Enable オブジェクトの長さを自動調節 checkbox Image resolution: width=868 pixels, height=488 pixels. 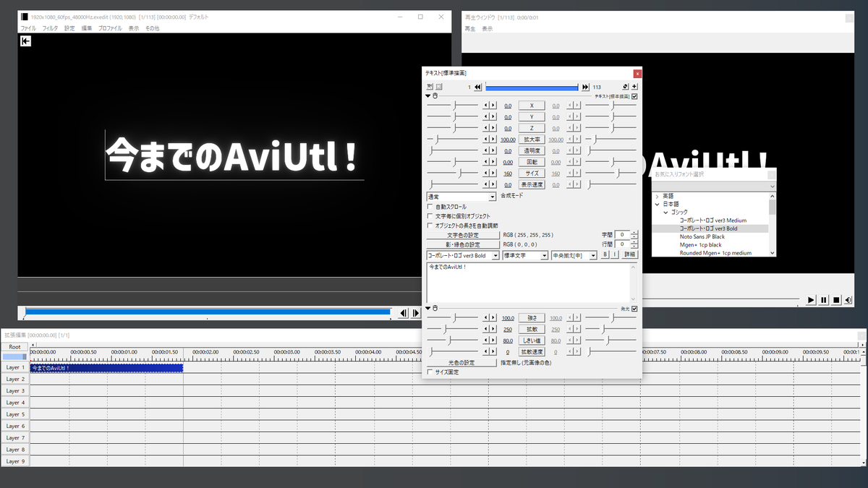pyautogui.click(x=430, y=225)
